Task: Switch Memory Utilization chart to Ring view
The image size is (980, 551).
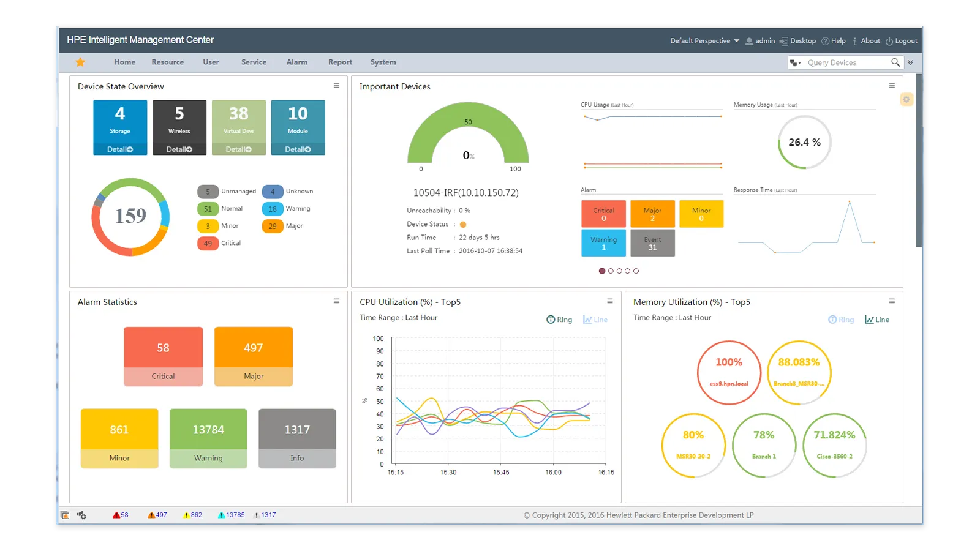Action: click(841, 320)
